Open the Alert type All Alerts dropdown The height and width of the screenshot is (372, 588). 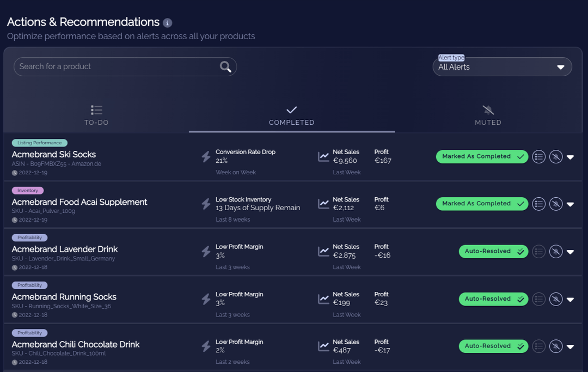[502, 67]
